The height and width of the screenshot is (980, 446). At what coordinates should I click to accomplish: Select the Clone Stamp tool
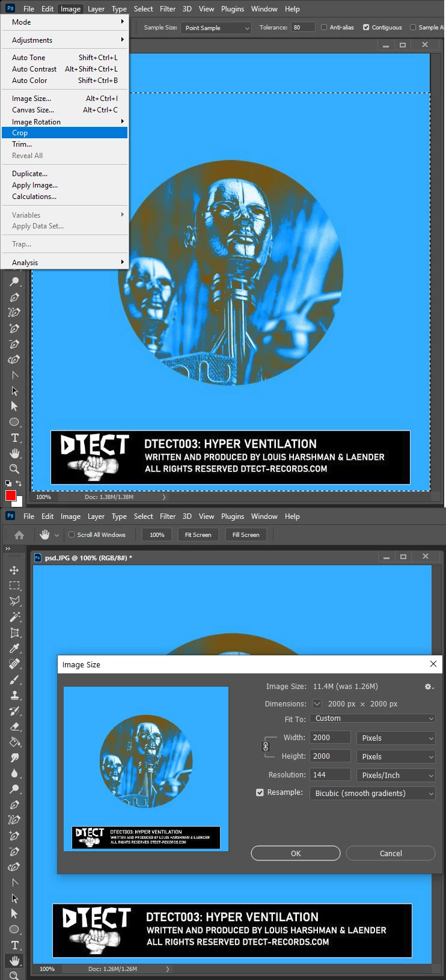point(14,695)
